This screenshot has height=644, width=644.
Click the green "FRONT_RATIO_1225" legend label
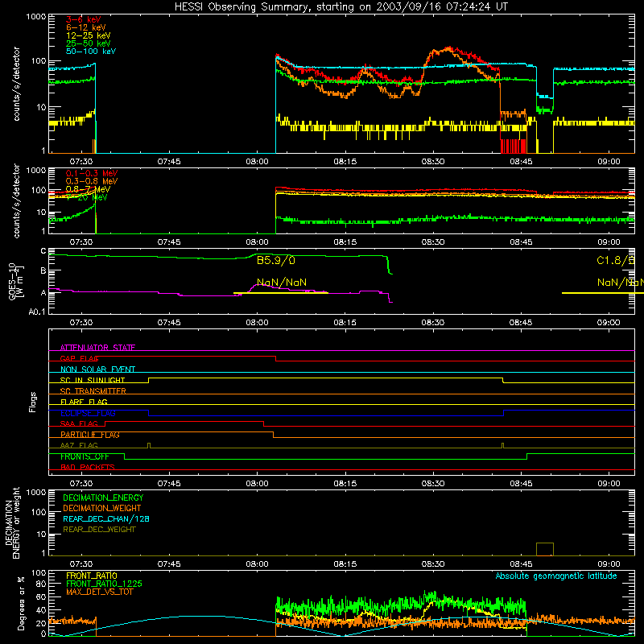(x=105, y=584)
